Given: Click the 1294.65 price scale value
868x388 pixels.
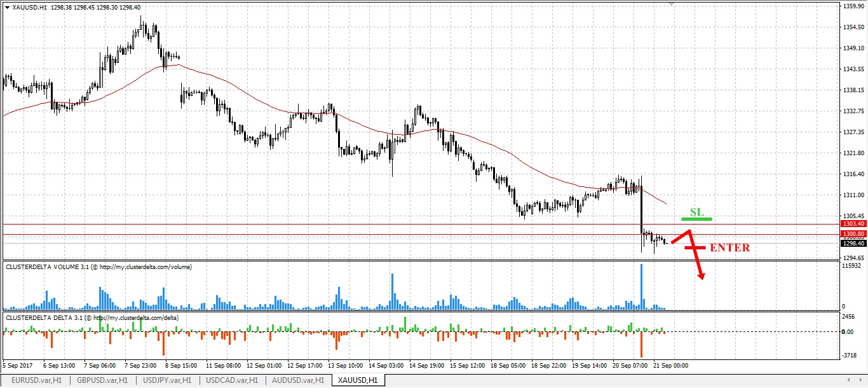Looking at the screenshot, I should point(853,258).
